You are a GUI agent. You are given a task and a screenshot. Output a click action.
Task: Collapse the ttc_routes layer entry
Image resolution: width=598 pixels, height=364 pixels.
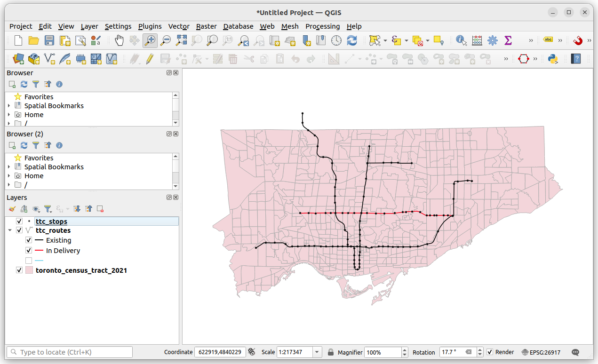click(x=9, y=230)
